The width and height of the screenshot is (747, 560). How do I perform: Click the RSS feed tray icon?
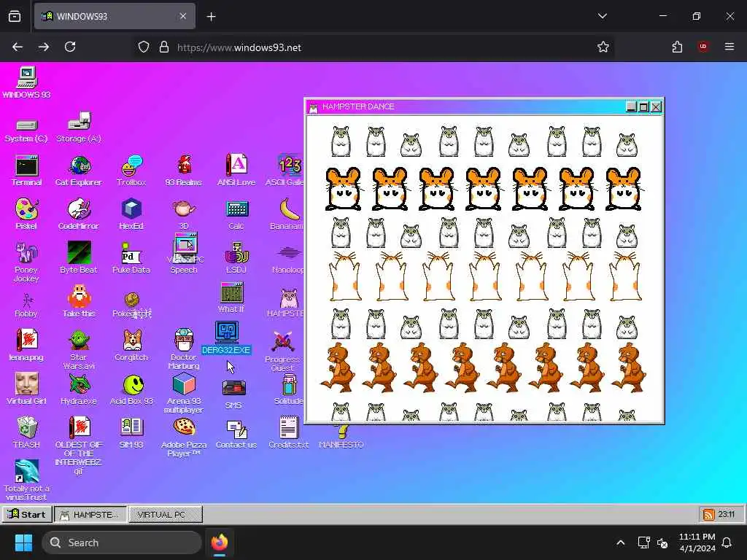(x=709, y=514)
